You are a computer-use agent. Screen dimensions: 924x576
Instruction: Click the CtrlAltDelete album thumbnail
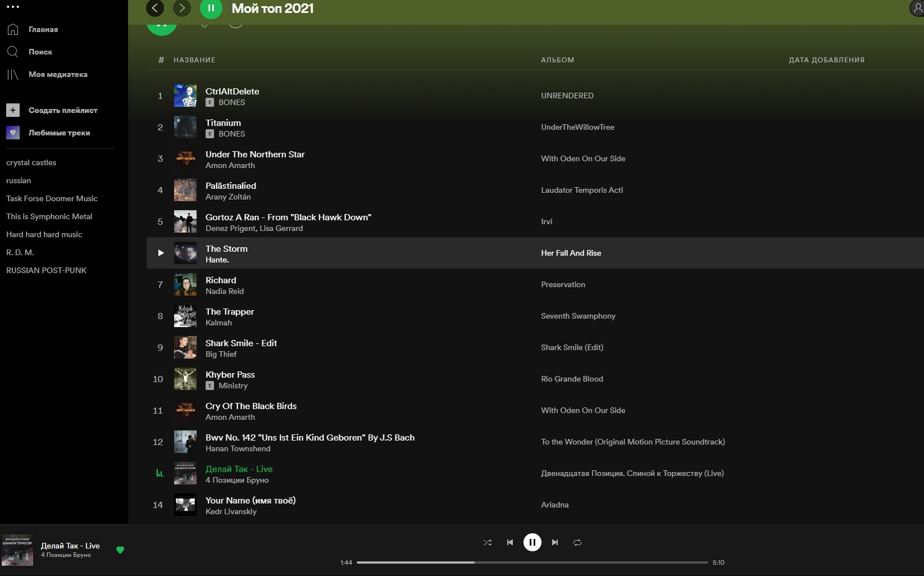[x=185, y=96]
